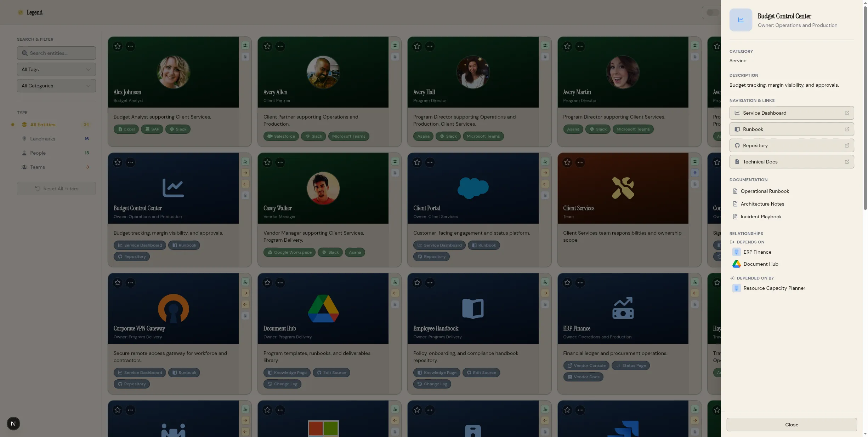Click the Salesforce cloud icon on Client Portal
The height and width of the screenshot is (437, 868).
pos(473,188)
